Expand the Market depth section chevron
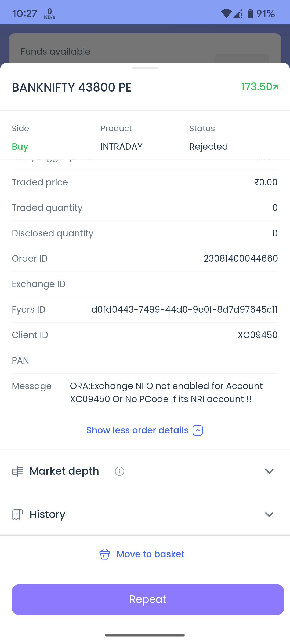Viewport: 290px width, 644px height. click(x=269, y=471)
